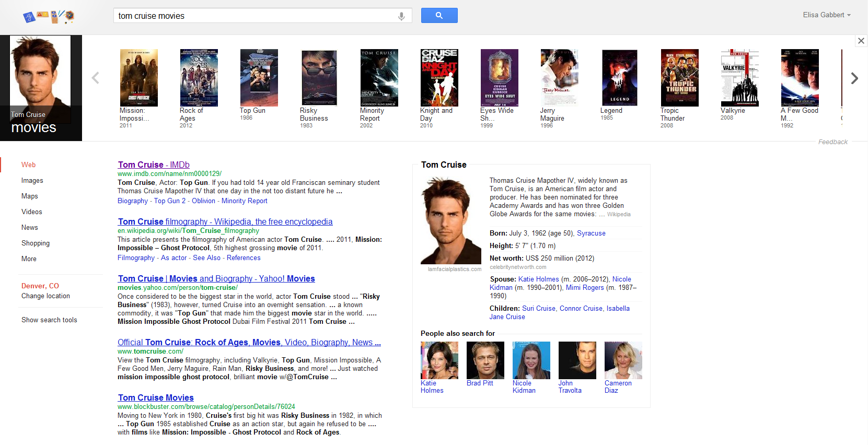Click Change location link

(x=45, y=296)
